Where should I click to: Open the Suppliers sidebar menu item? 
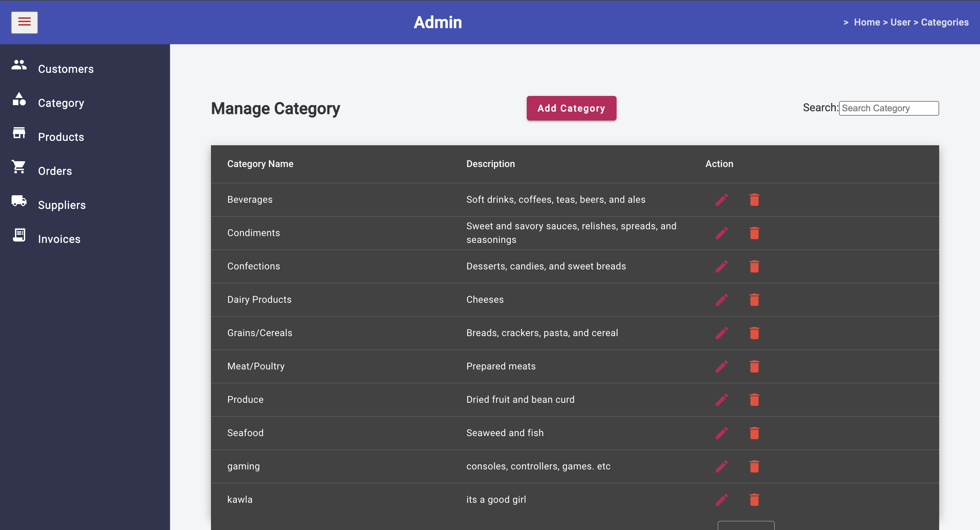point(62,205)
